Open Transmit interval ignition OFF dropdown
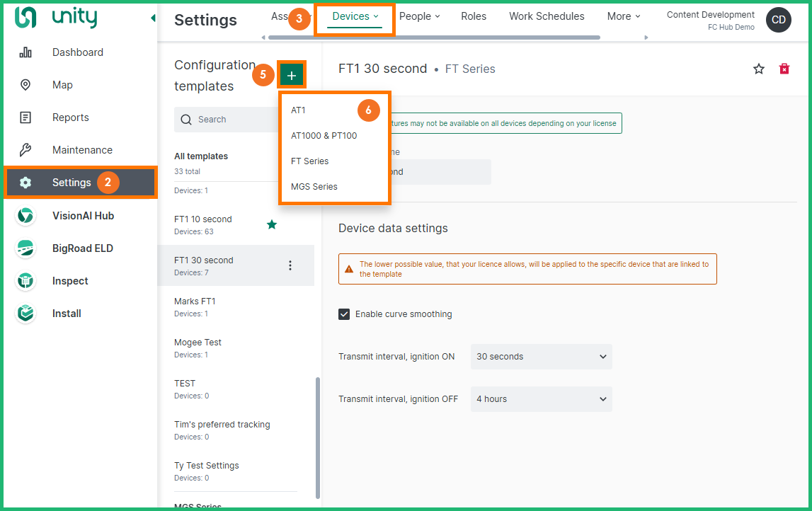812x511 pixels. 541,399
